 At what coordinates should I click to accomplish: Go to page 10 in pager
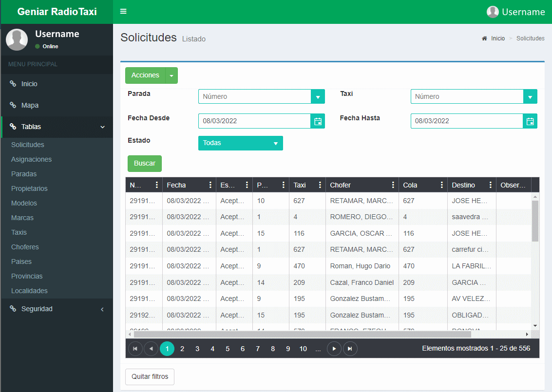click(x=303, y=349)
